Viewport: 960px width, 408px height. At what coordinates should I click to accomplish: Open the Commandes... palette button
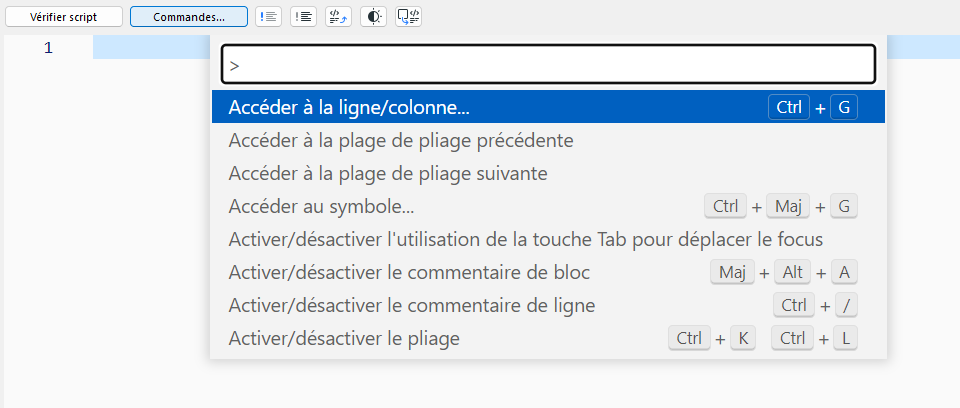pyautogui.click(x=189, y=17)
